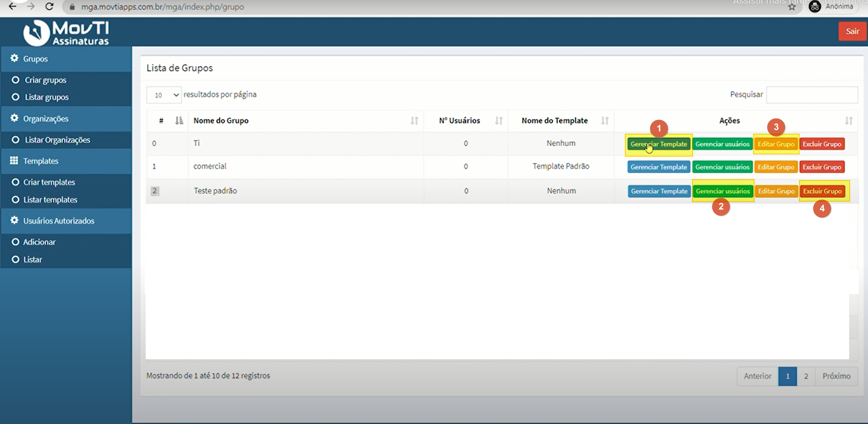Click the Organizações gear icon
The image size is (868, 424).
click(x=14, y=118)
